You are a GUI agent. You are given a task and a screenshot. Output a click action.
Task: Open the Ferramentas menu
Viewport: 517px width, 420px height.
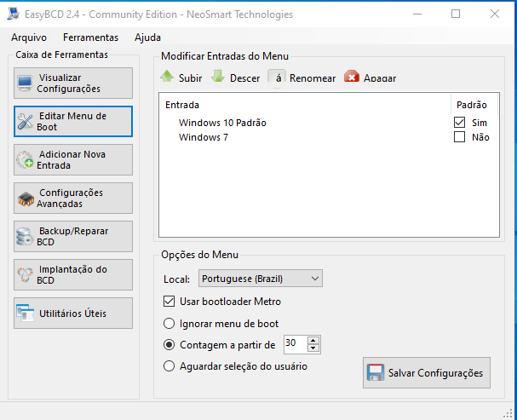(x=90, y=37)
